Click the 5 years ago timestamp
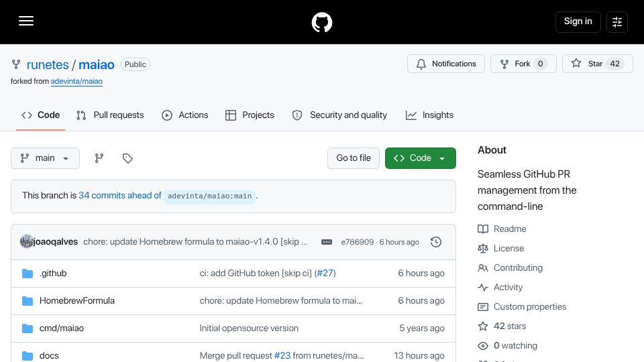The image size is (644, 362). tap(422, 328)
